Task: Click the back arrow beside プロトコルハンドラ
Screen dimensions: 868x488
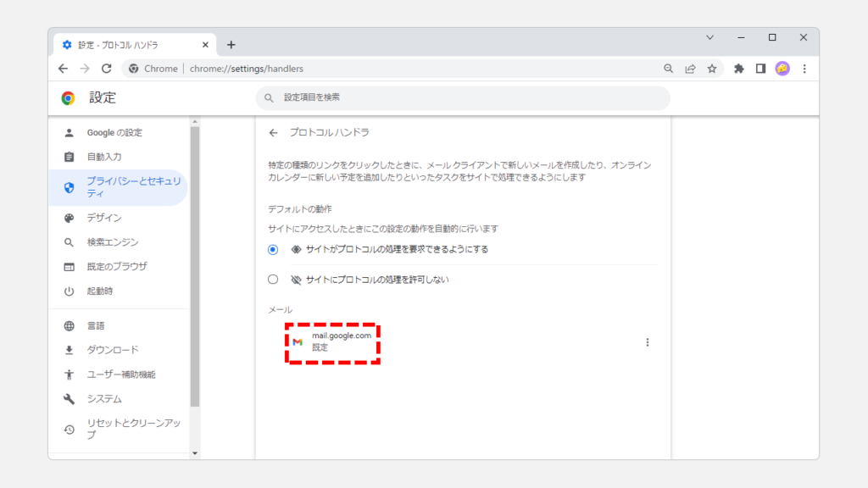Action: click(x=273, y=133)
